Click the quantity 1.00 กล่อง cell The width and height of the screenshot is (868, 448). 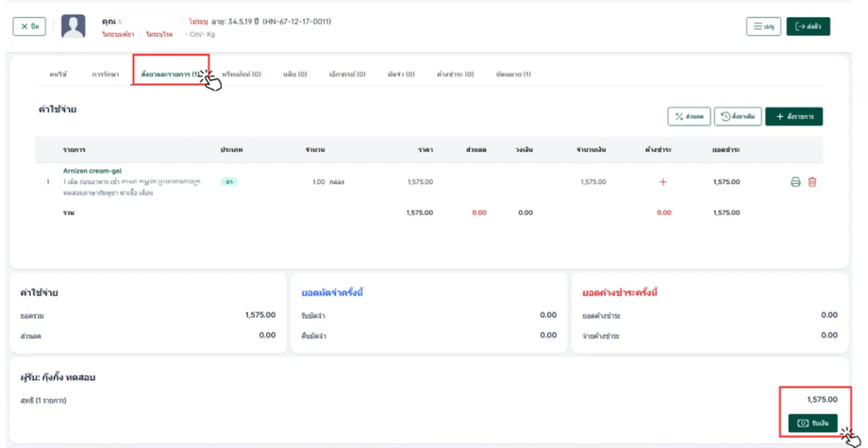pyautogui.click(x=328, y=182)
